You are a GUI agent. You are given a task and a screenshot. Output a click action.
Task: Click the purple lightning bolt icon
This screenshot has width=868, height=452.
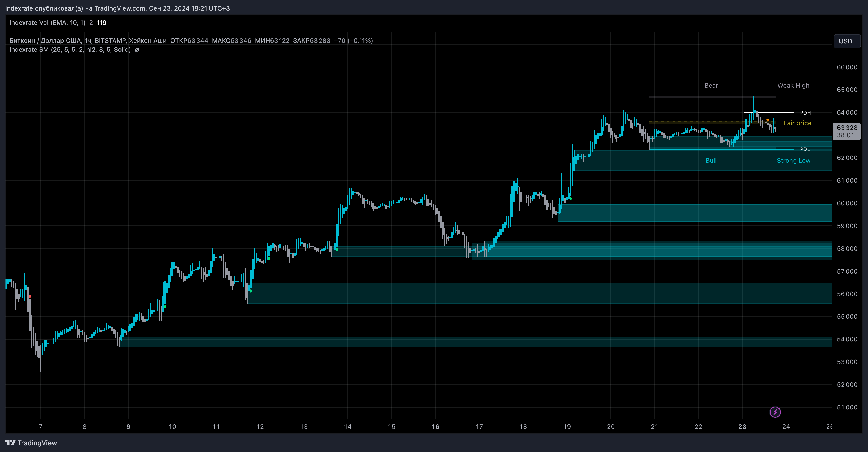coord(775,412)
